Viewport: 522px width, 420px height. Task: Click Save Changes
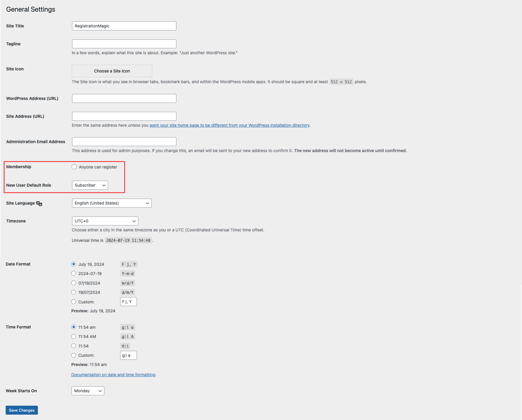(x=21, y=410)
